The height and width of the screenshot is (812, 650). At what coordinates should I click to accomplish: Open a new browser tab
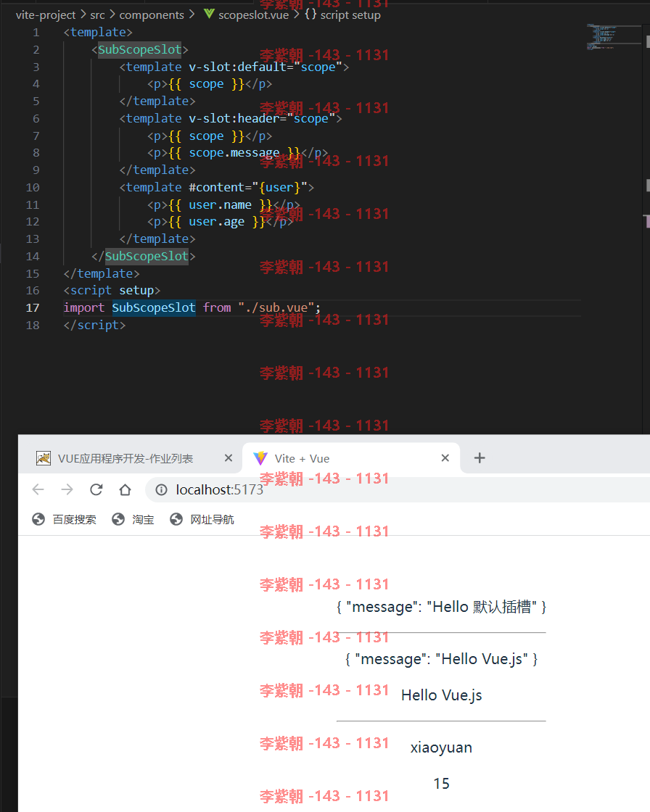coord(480,457)
